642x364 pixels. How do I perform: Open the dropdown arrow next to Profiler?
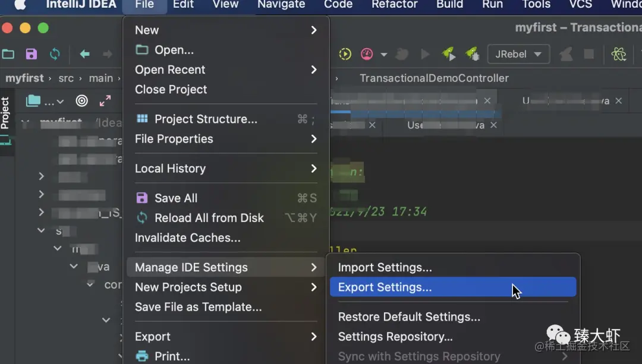pos(383,55)
